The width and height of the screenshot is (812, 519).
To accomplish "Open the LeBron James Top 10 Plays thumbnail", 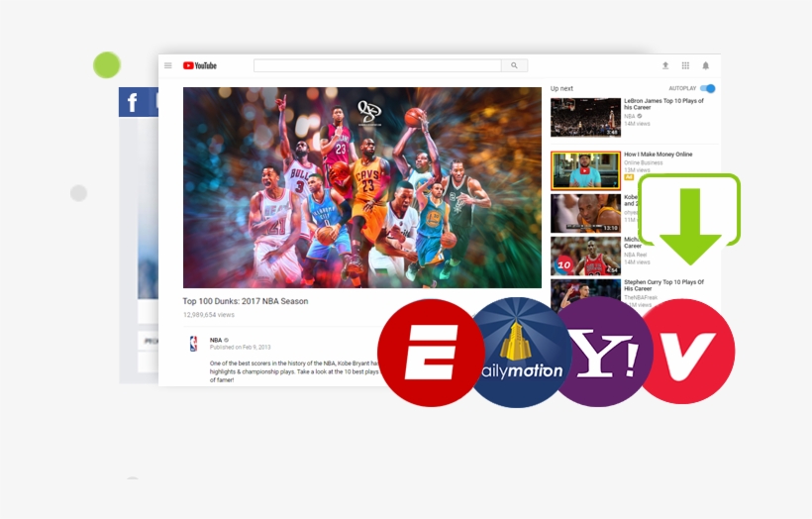I will (585, 118).
